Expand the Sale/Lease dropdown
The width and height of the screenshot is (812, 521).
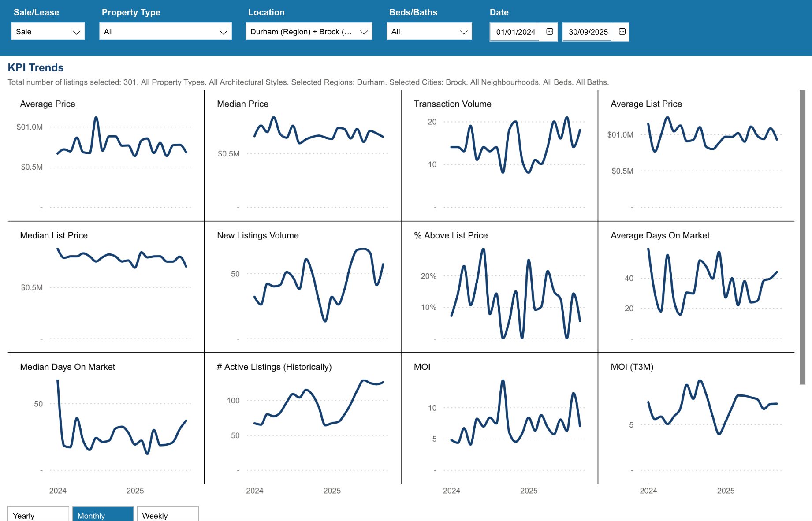tap(48, 32)
